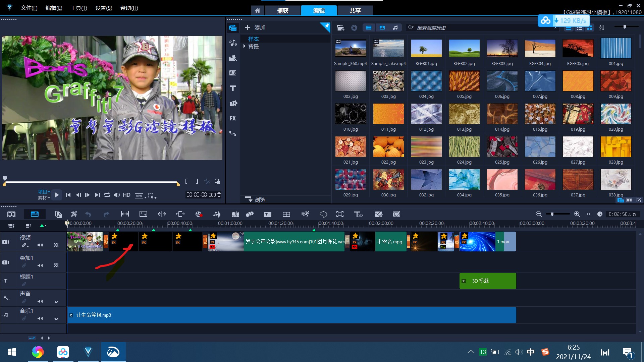644x362 pixels.
Task: Click the 浏览 browse button
Action: tap(255, 199)
